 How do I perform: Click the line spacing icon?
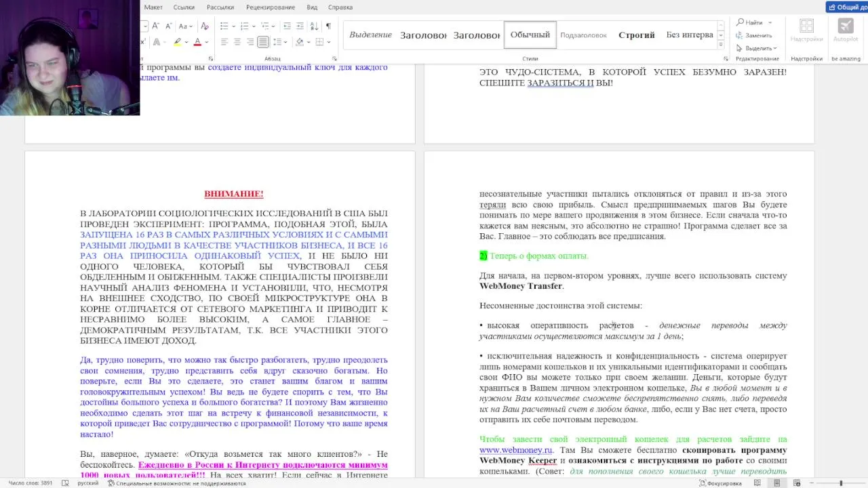click(x=277, y=42)
